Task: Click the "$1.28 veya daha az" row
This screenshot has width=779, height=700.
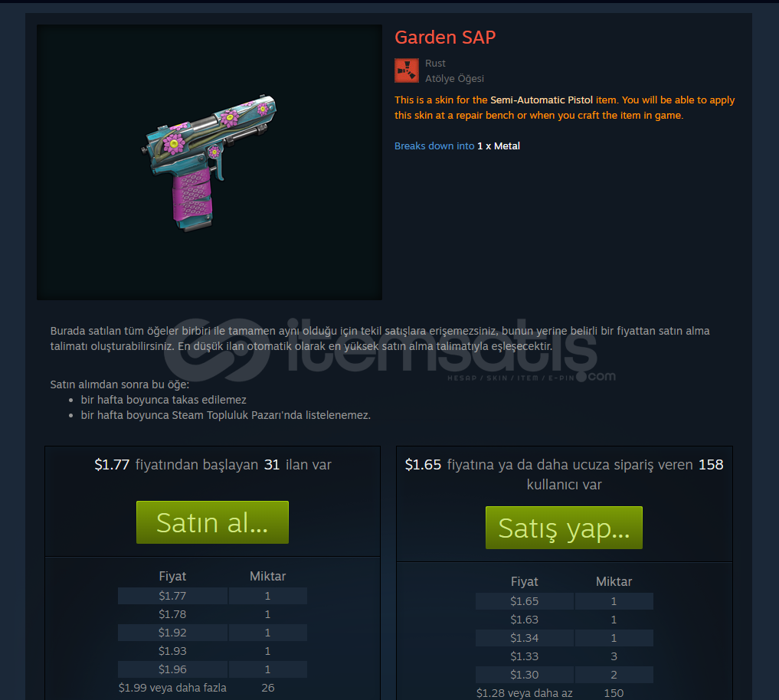Action: tap(564, 692)
